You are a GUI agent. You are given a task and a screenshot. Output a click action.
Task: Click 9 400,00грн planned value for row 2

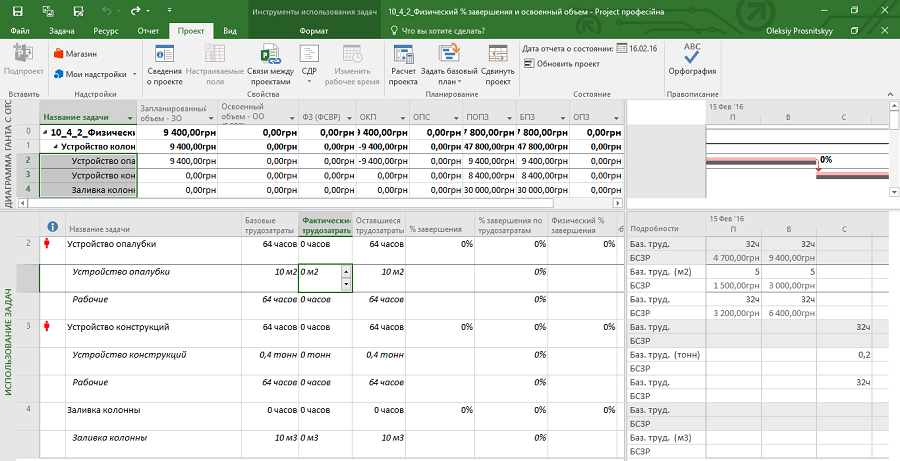pyautogui.click(x=177, y=161)
